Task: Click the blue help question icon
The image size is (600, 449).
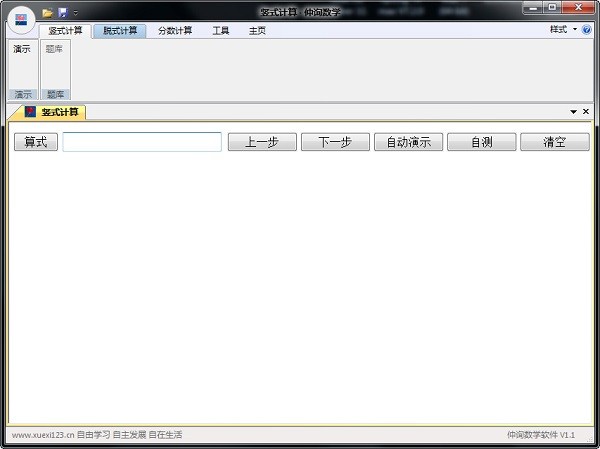Action: [x=586, y=29]
